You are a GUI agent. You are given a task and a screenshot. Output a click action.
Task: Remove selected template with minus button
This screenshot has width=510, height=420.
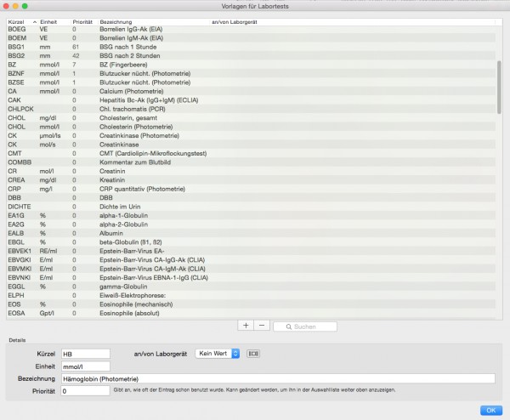click(x=262, y=326)
